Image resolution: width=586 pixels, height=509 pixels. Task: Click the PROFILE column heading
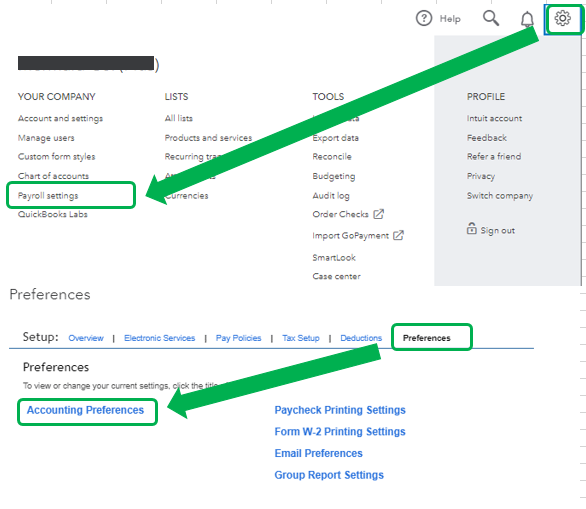click(485, 97)
